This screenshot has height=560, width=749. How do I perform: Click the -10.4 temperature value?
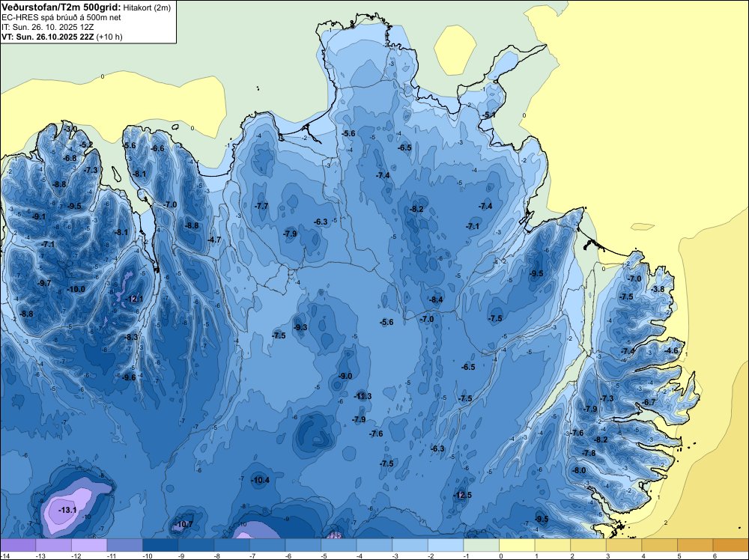(x=261, y=480)
